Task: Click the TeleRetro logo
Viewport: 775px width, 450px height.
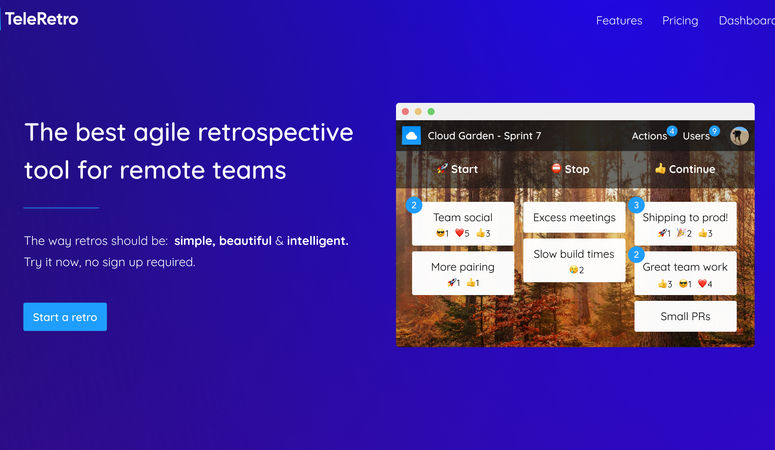Action: point(42,19)
